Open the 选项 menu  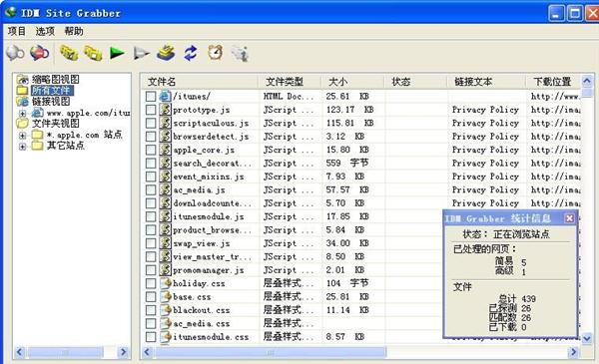(45, 31)
